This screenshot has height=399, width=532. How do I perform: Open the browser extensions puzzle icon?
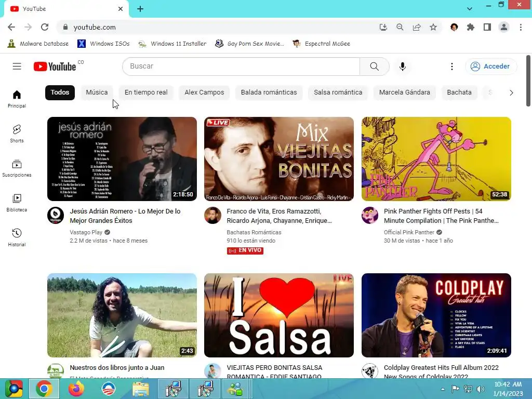pos(471,27)
